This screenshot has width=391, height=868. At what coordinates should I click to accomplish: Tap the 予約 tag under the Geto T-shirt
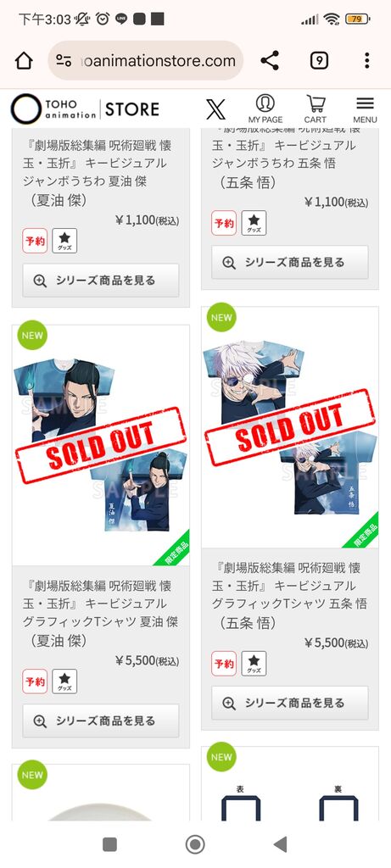point(35,682)
